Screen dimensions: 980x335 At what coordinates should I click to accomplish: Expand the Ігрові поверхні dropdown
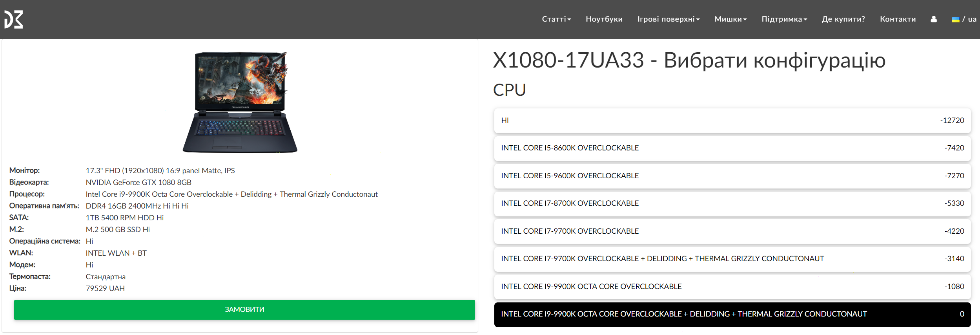pos(669,19)
